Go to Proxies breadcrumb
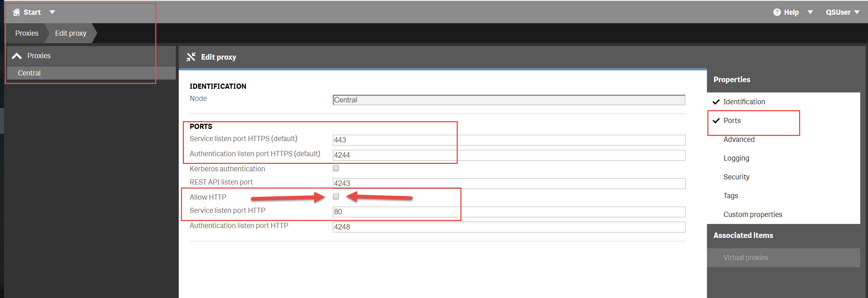Screen dimensions: 868x298 27,33
